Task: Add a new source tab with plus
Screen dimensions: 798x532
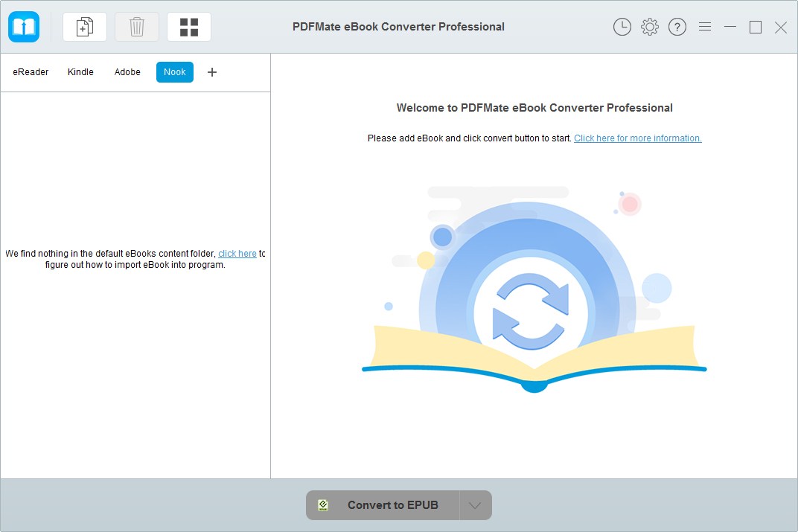Action: (x=212, y=72)
